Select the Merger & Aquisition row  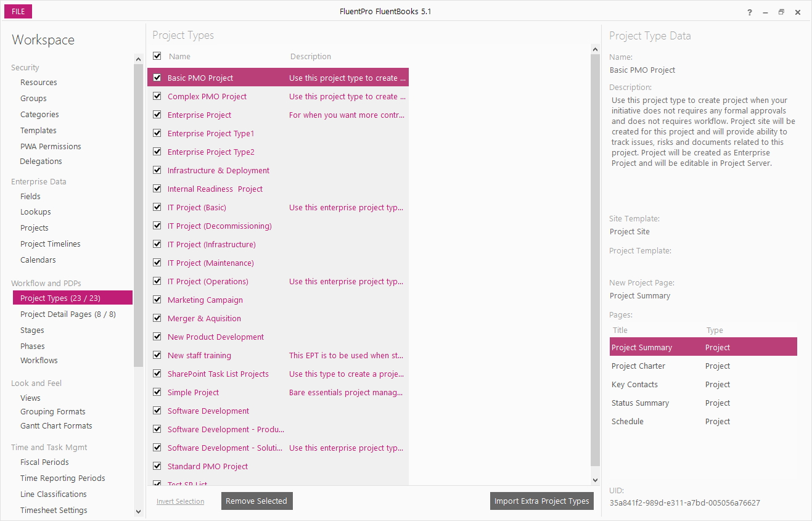pyautogui.click(x=278, y=318)
